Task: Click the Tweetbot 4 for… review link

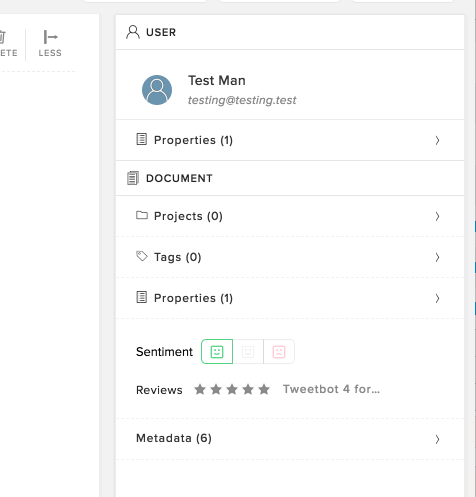Action: click(x=331, y=389)
